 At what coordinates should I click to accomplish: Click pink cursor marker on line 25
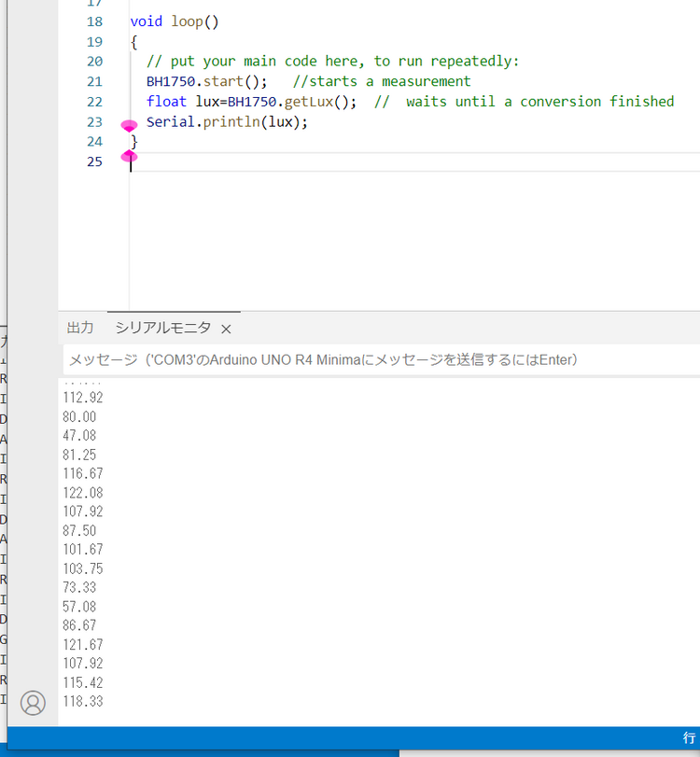coord(130,157)
